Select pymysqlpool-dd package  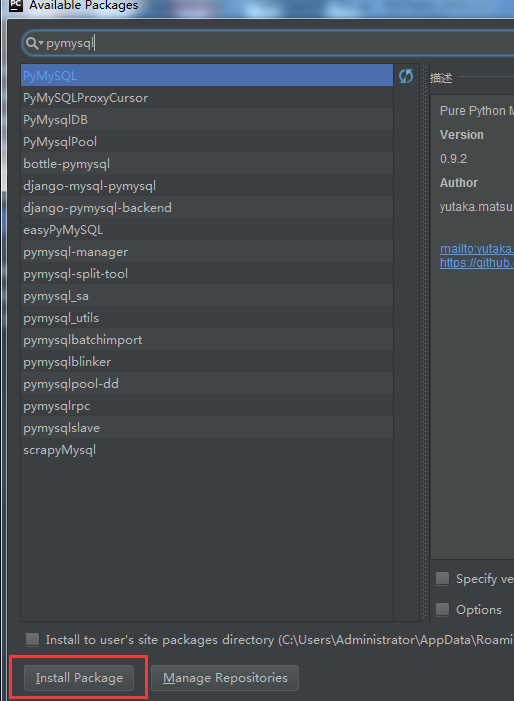click(207, 384)
